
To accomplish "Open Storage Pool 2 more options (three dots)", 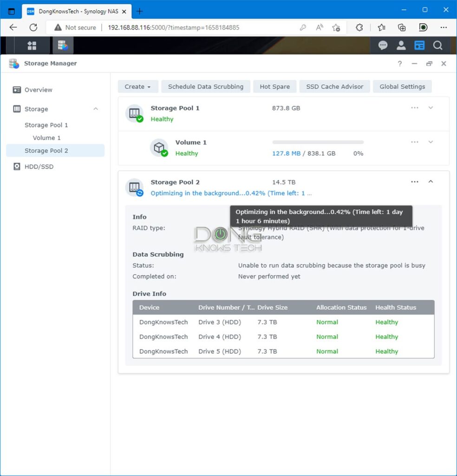I will tap(415, 182).
